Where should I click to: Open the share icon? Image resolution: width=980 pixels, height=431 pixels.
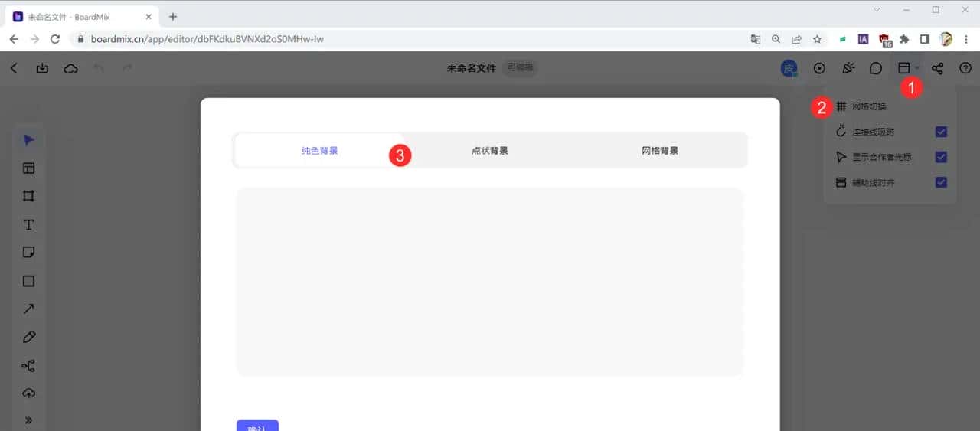(937, 68)
